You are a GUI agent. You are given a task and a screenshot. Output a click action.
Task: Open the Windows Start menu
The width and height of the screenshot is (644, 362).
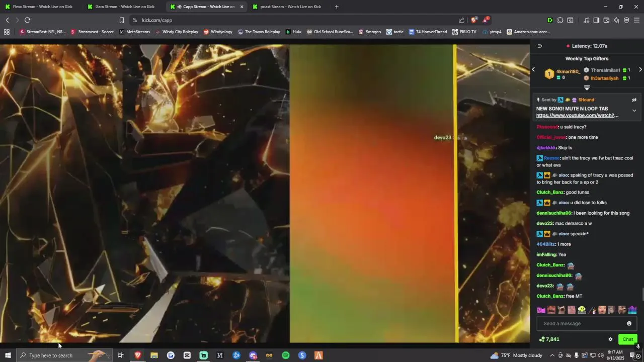pyautogui.click(x=8, y=355)
